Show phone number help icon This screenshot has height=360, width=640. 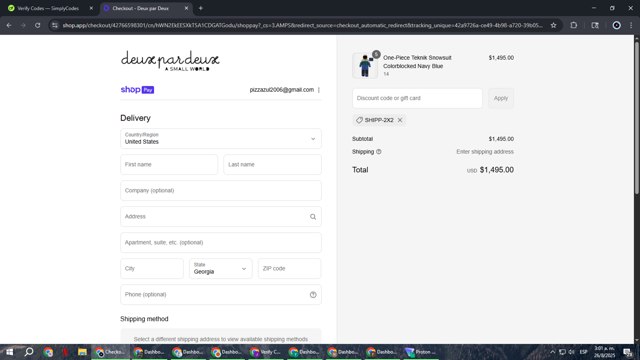[313, 295]
